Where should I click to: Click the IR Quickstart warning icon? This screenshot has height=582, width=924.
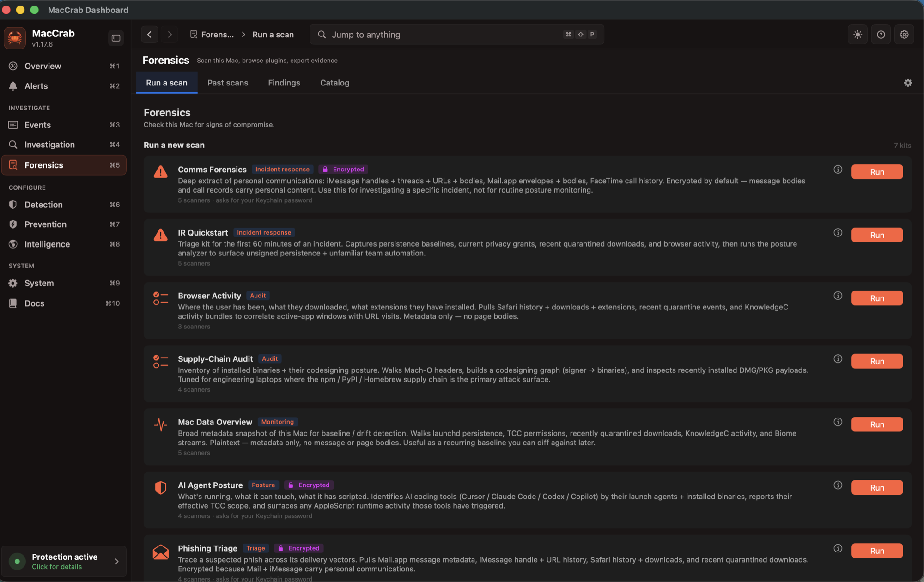point(160,235)
